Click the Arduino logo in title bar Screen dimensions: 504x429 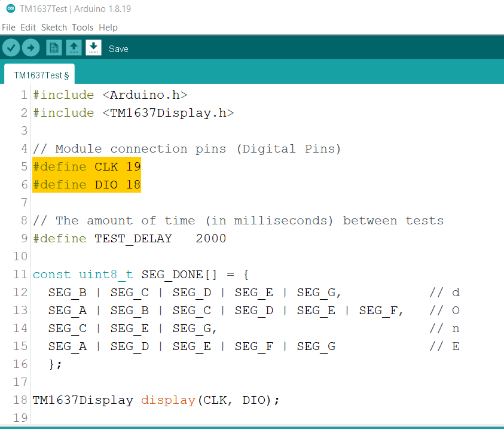[x=11, y=9]
